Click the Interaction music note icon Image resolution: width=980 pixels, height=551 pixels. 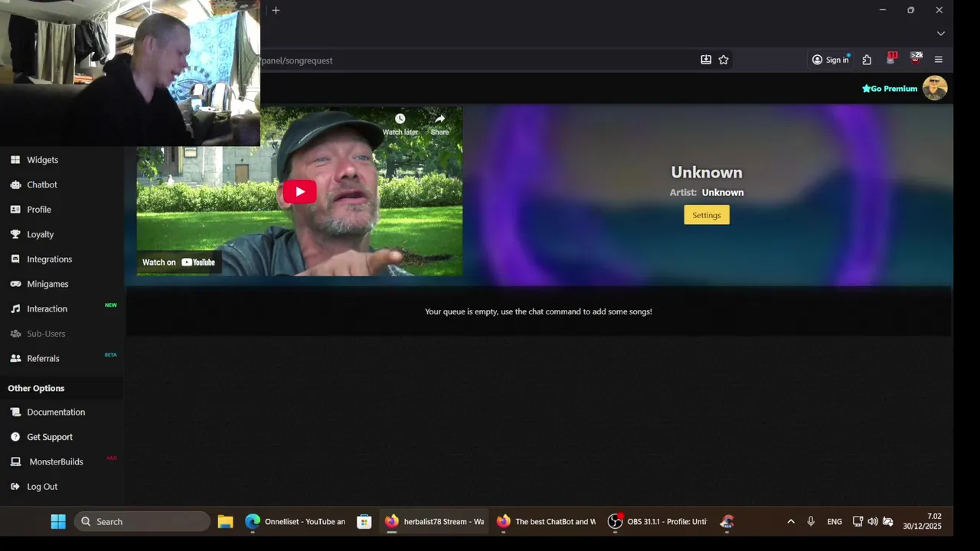point(15,309)
